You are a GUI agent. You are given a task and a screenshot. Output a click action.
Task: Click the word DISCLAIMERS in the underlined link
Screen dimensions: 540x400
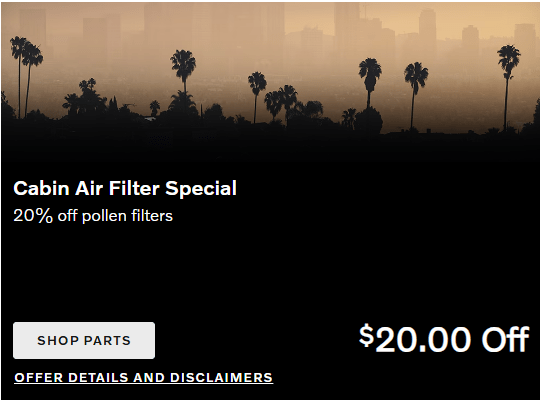[x=221, y=378]
